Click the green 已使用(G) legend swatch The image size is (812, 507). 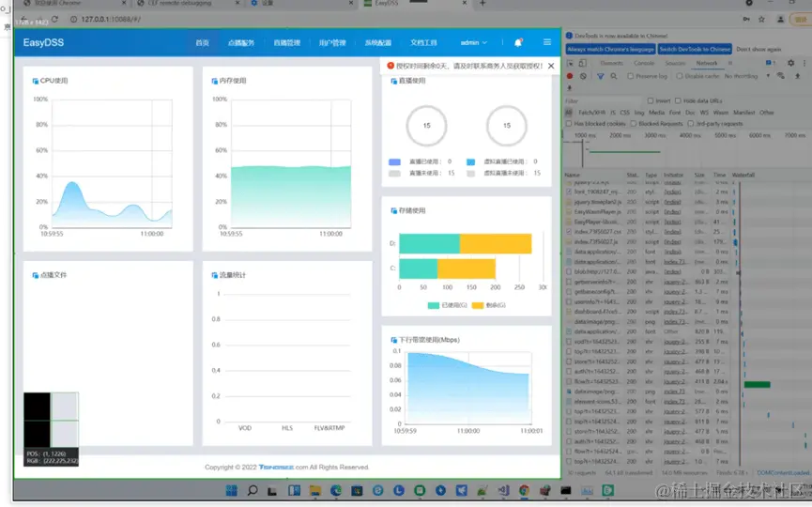(434, 305)
